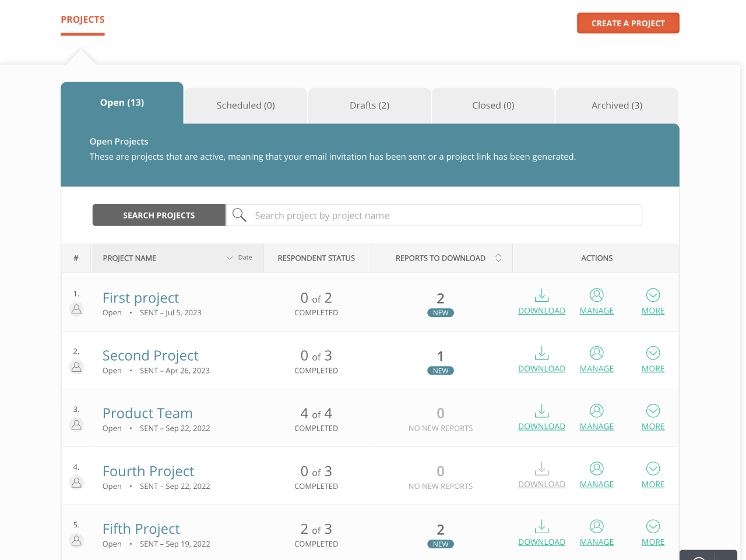Click NEW badge in First project row
Image resolution: width=746 pixels, height=560 pixels.
[x=441, y=313]
